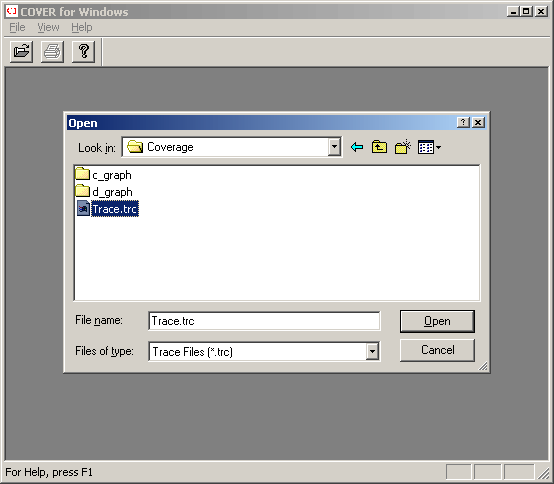The height and width of the screenshot is (484, 554).
Task: Select the c_graph folder
Action: tap(104, 175)
